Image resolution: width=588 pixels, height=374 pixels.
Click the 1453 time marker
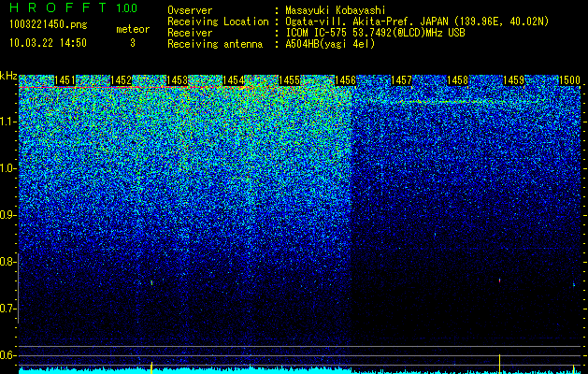coord(177,80)
